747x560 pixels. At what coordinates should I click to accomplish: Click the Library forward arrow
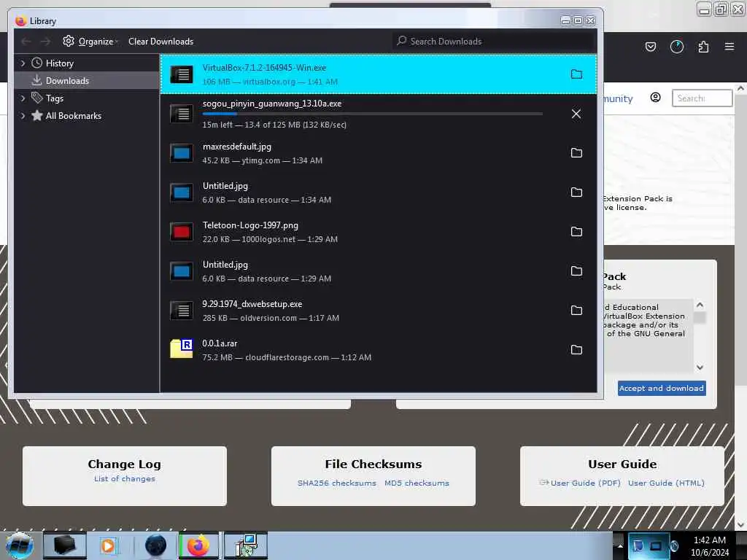pyautogui.click(x=45, y=42)
